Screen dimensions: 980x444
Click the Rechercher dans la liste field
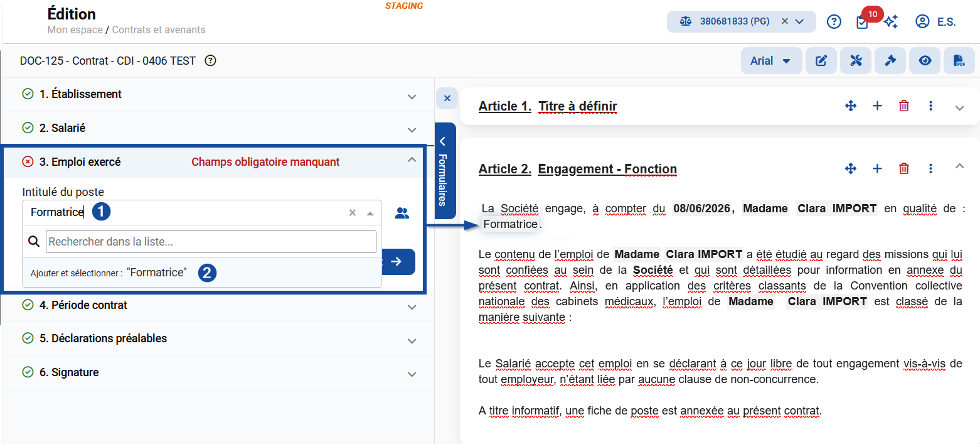coord(211,242)
